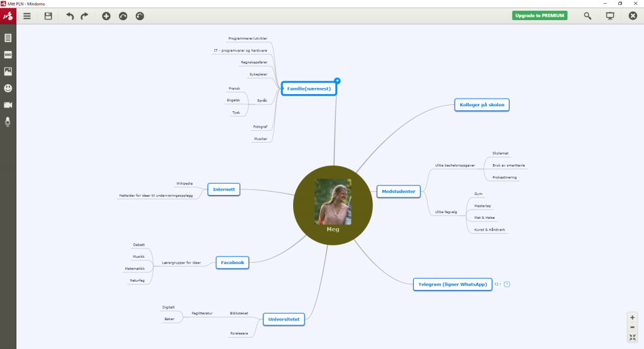Viewport: 644px width, 349px height.
Task: Open the hyperlink panel in sidebar
Action: pos(8,55)
